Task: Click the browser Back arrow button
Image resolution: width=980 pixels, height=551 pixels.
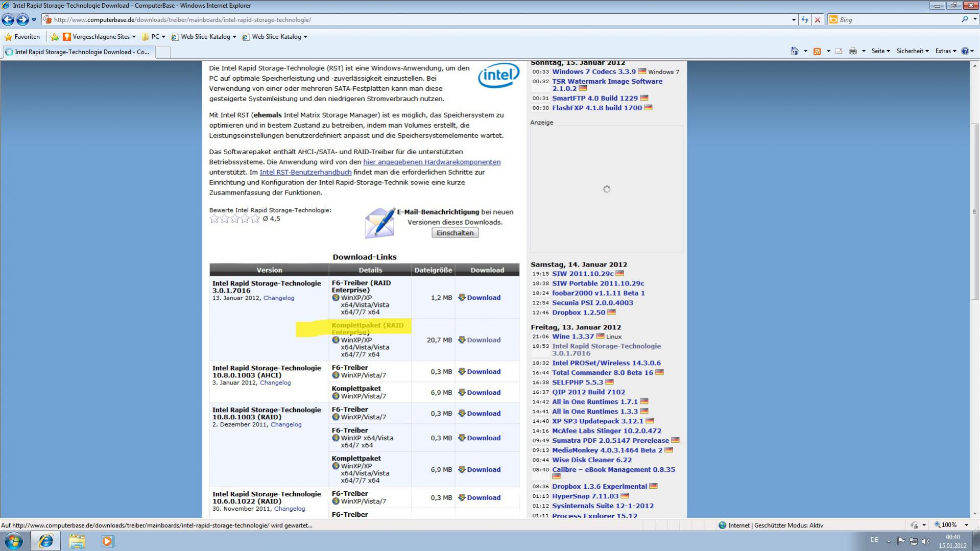Action: [8, 20]
